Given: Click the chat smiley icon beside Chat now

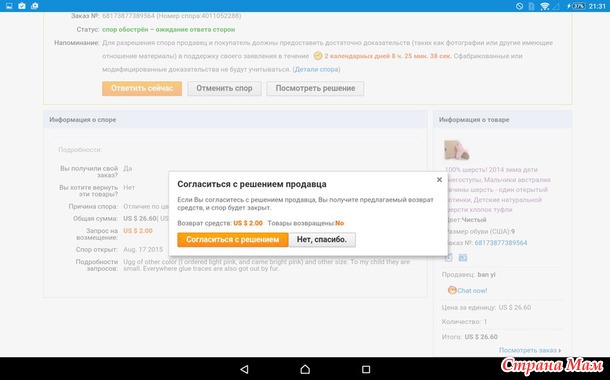Looking at the screenshot, I should coord(452,290).
